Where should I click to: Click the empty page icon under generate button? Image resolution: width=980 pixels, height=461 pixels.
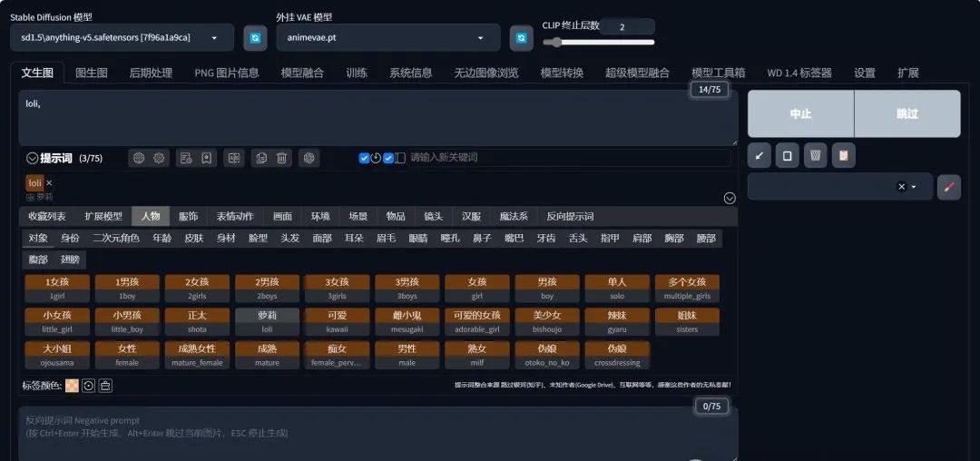coord(788,155)
